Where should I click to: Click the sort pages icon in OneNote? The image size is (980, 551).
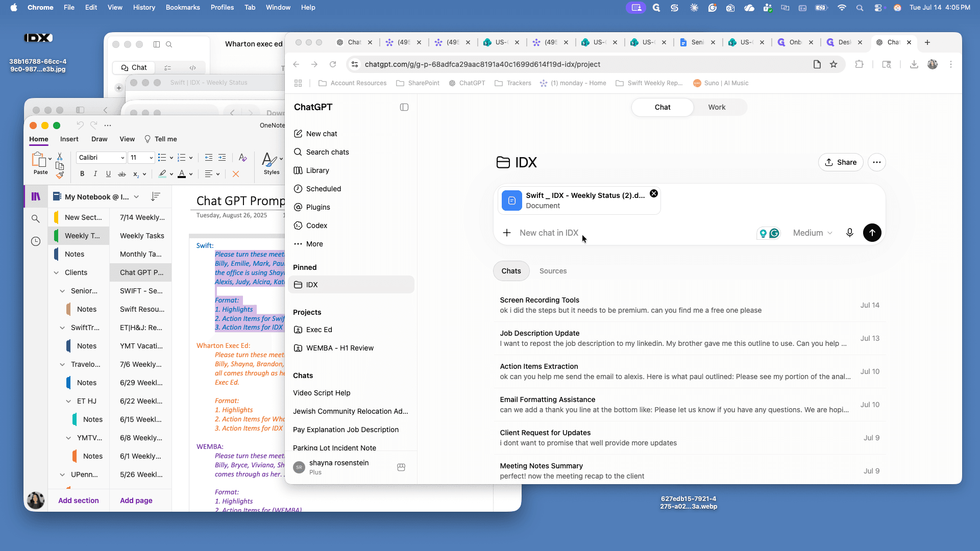[156, 196]
